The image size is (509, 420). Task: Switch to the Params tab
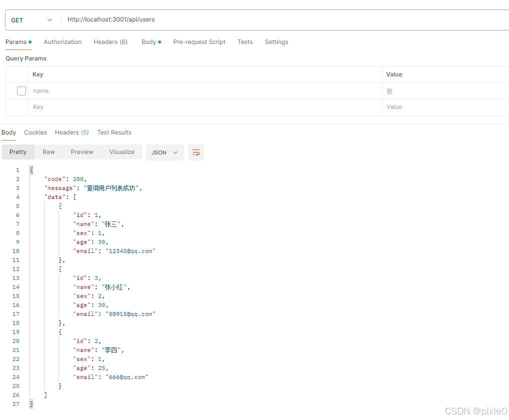tap(19, 42)
